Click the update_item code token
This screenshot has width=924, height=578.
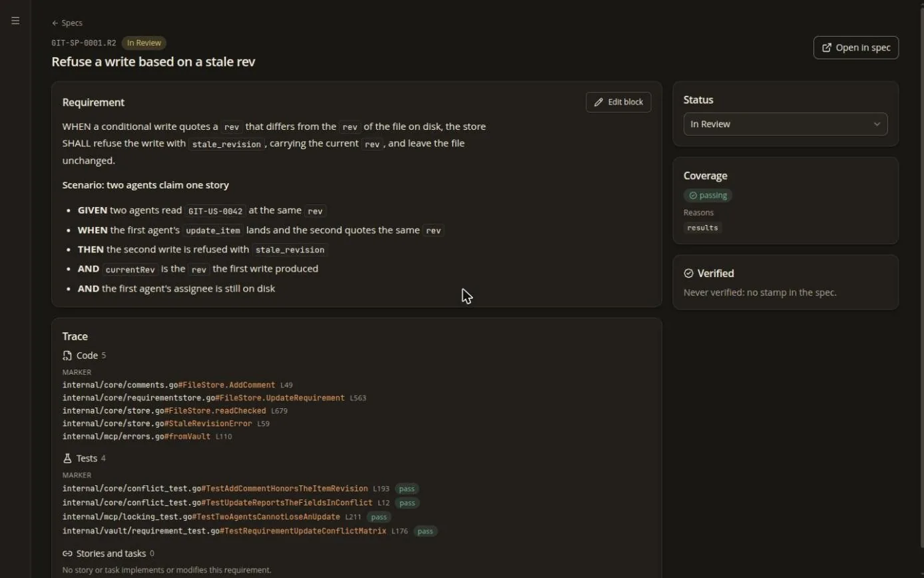point(213,230)
